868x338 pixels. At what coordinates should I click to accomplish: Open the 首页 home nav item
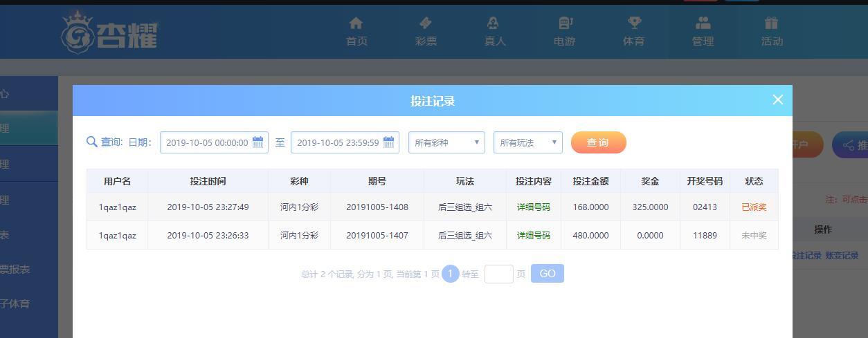(356, 32)
